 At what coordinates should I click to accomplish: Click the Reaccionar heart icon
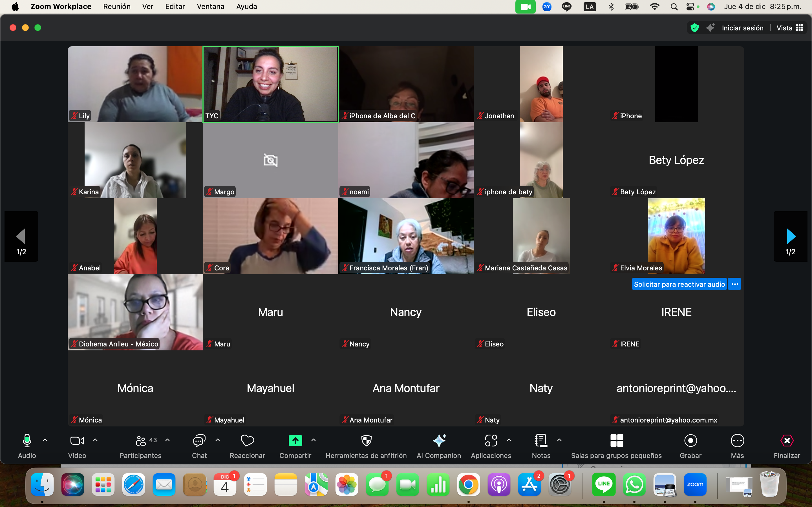point(247,441)
